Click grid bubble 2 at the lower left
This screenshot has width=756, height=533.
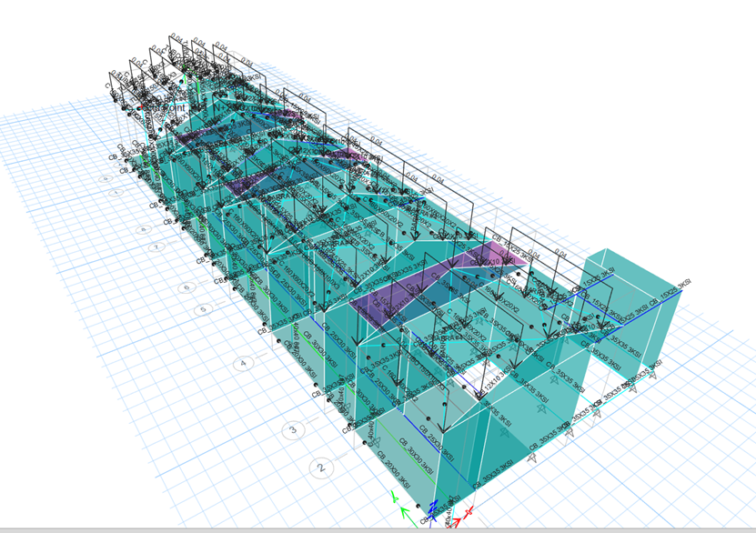319,468
